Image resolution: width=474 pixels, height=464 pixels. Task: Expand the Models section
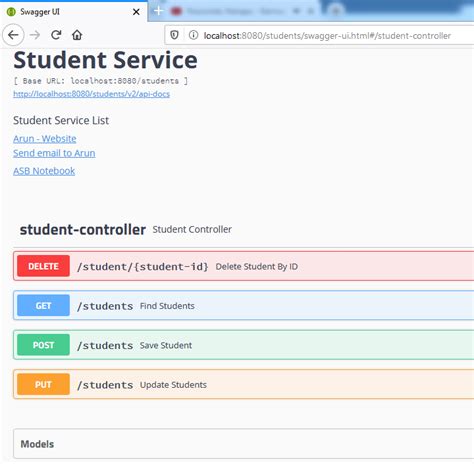[243, 444]
